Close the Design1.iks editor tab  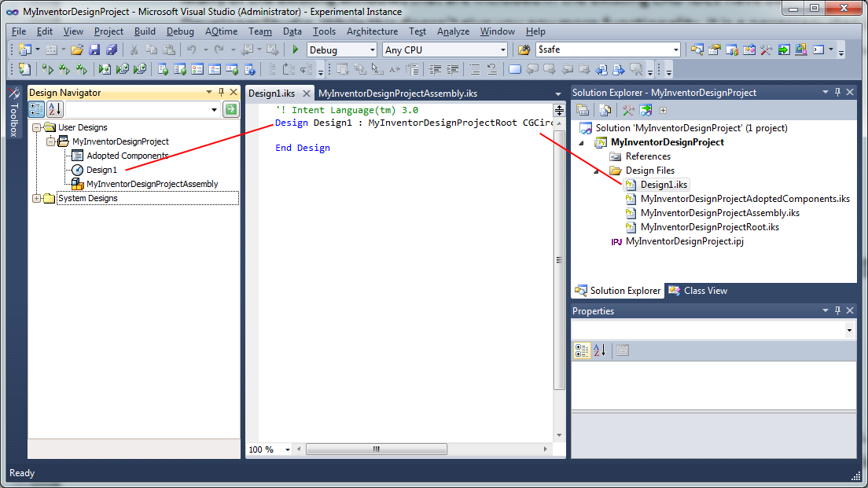coord(306,94)
